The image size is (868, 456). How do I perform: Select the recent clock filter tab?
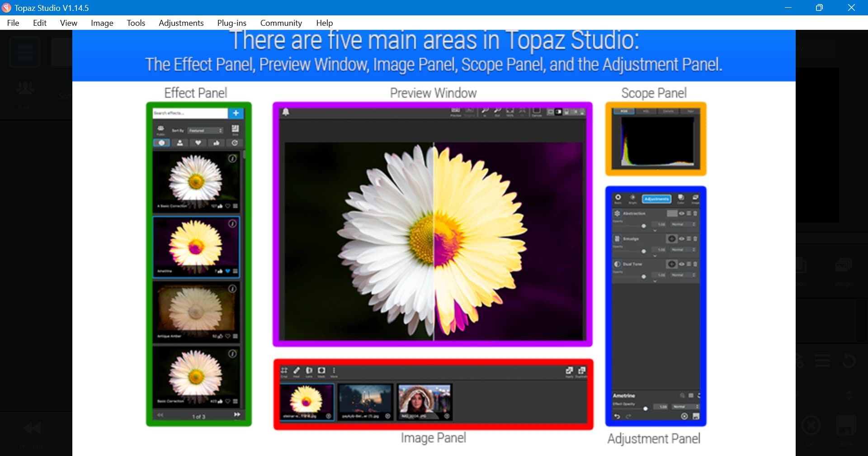click(235, 143)
